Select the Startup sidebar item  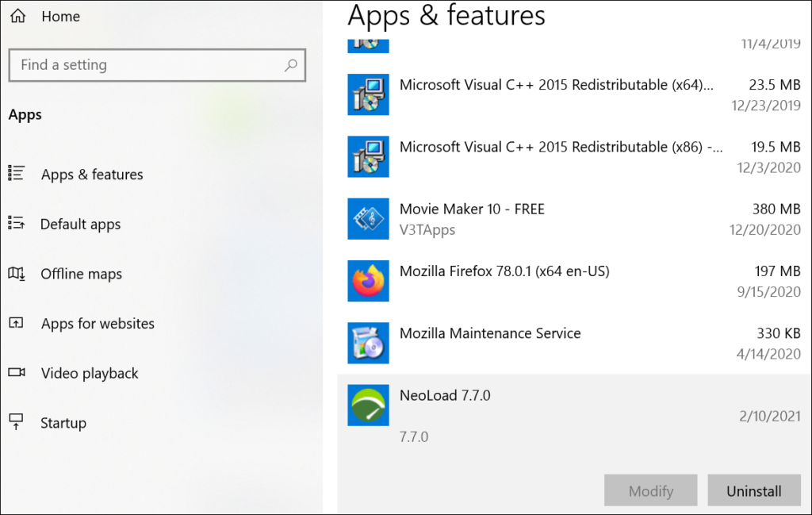[63, 423]
